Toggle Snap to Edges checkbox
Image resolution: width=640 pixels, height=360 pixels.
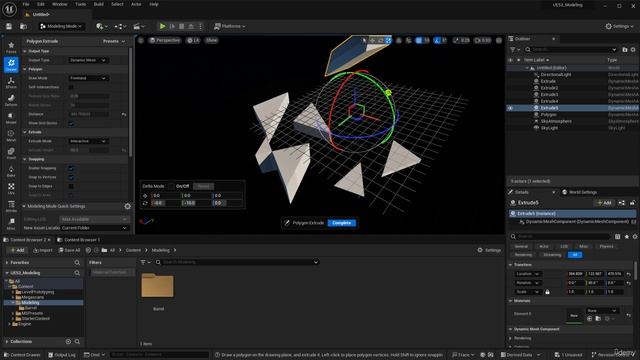pos(71,186)
